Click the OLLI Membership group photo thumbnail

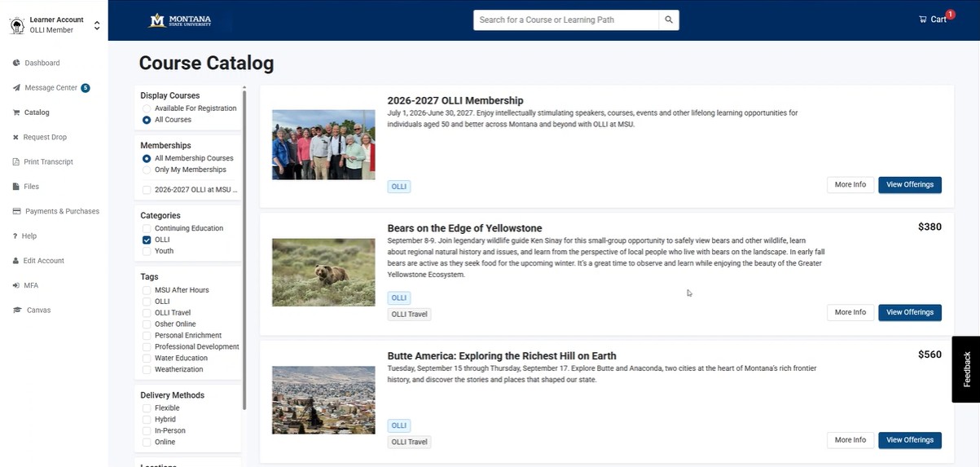323,144
